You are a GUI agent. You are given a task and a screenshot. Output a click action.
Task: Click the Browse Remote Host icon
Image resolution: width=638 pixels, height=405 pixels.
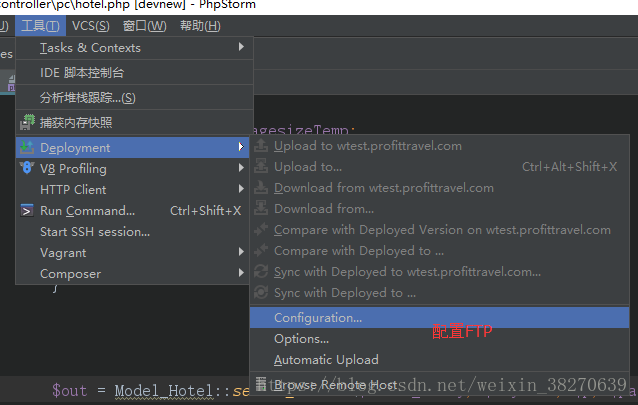(261, 383)
